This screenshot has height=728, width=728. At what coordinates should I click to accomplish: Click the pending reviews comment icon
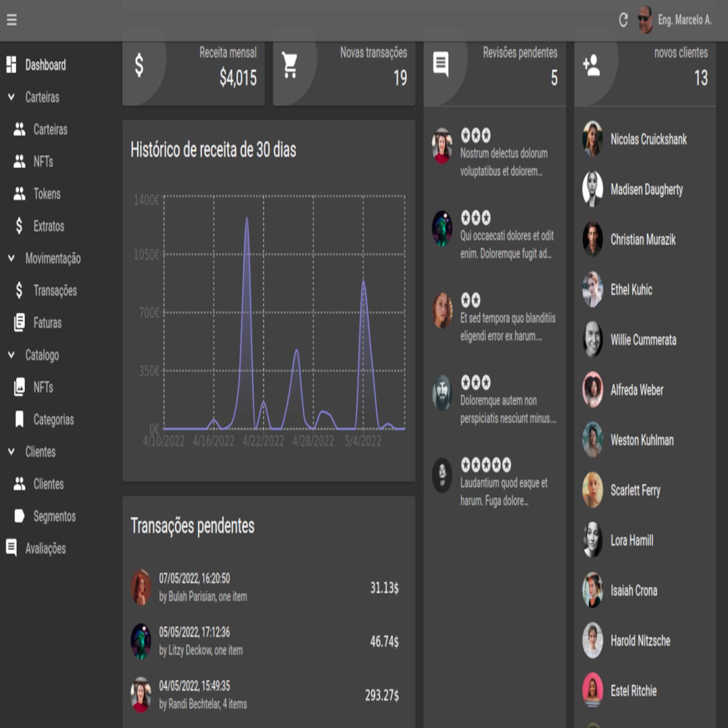(441, 64)
